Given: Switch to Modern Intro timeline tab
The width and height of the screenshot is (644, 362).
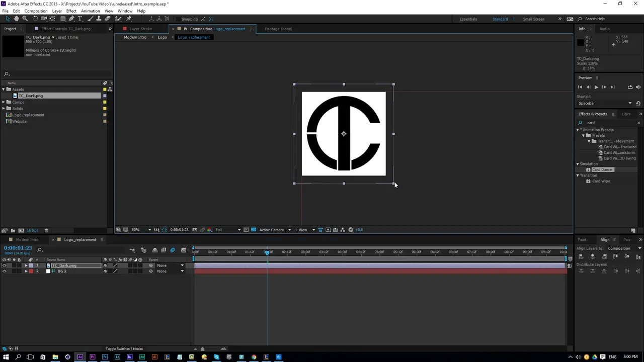Looking at the screenshot, I should (27, 240).
